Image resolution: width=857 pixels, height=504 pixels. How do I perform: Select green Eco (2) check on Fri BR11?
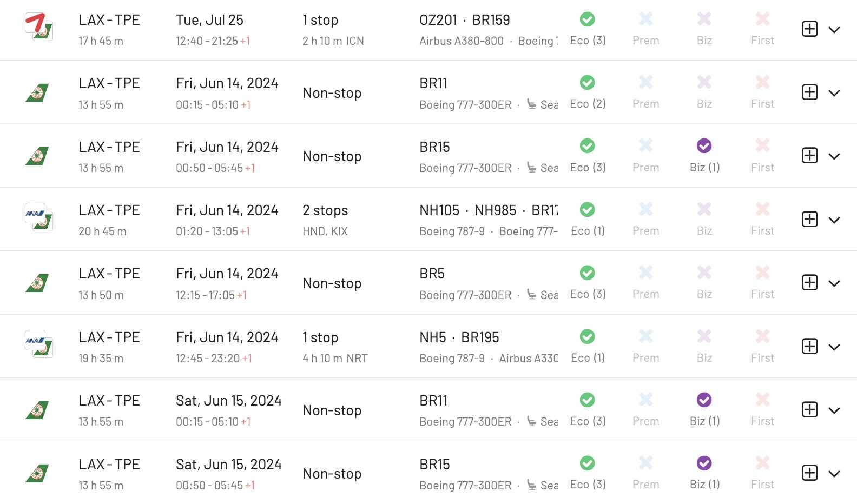(587, 83)
